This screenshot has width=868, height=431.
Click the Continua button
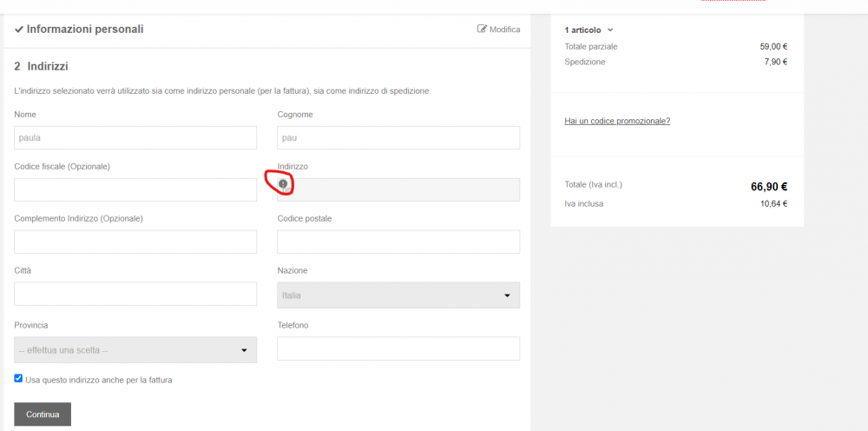(x=43, y=414)
